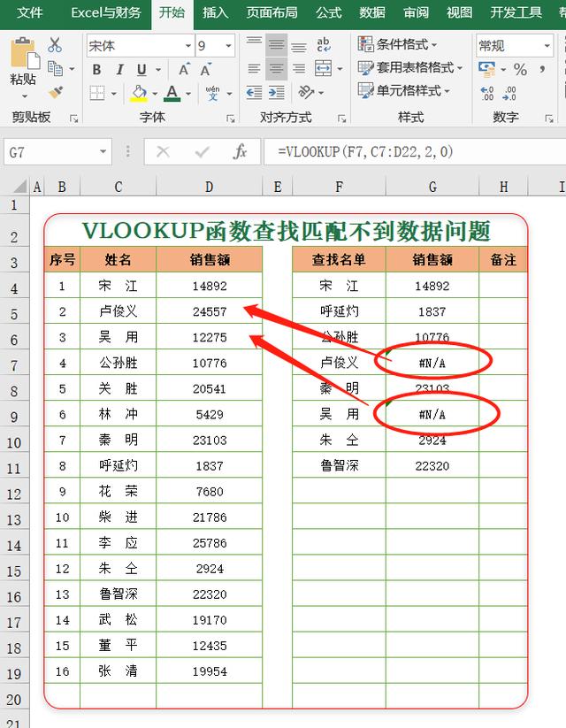Click the Wrap Text icon
Viewport: 566px width, 728px height.
click(323, 45)
